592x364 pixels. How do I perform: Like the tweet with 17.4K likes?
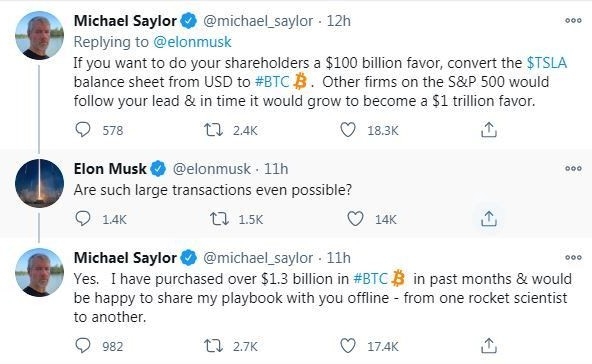pos(348,346)
